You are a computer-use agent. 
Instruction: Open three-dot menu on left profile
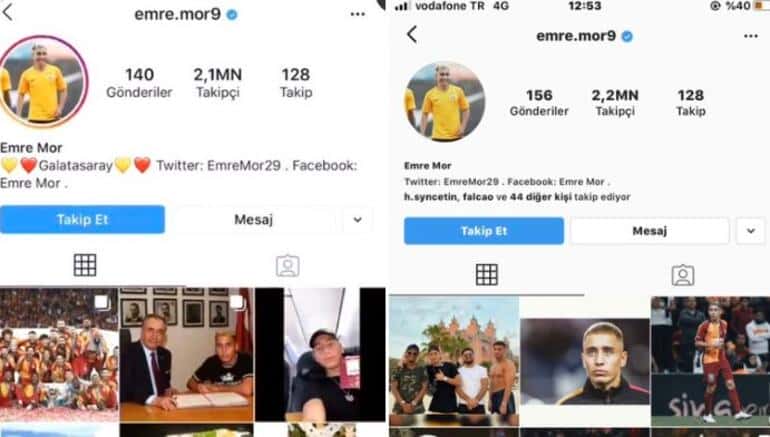tap(358, 14)
